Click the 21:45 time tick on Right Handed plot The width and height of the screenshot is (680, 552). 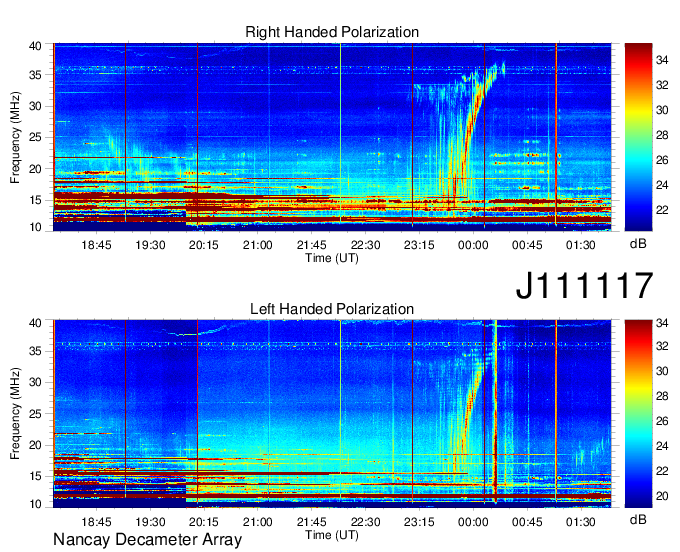point(311,245)
